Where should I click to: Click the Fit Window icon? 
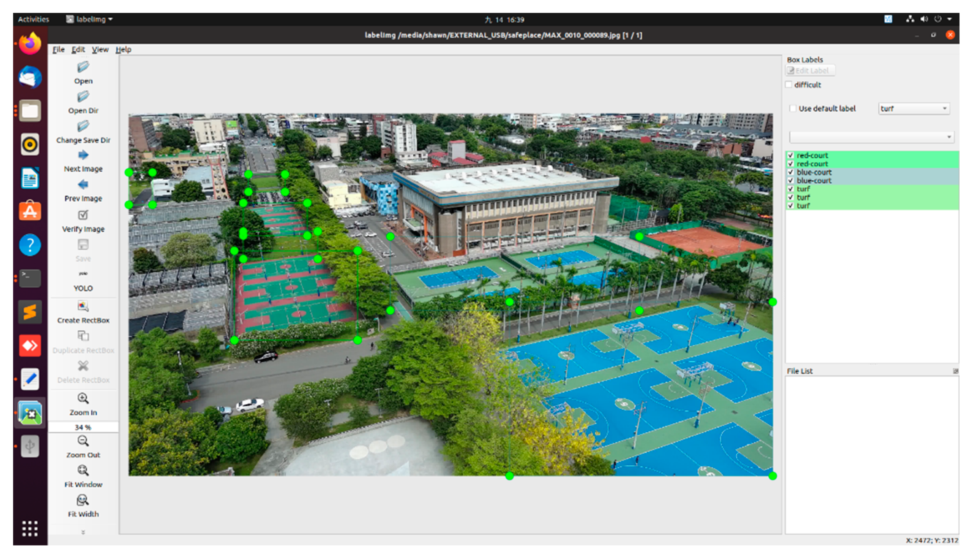tap(83, 471)
